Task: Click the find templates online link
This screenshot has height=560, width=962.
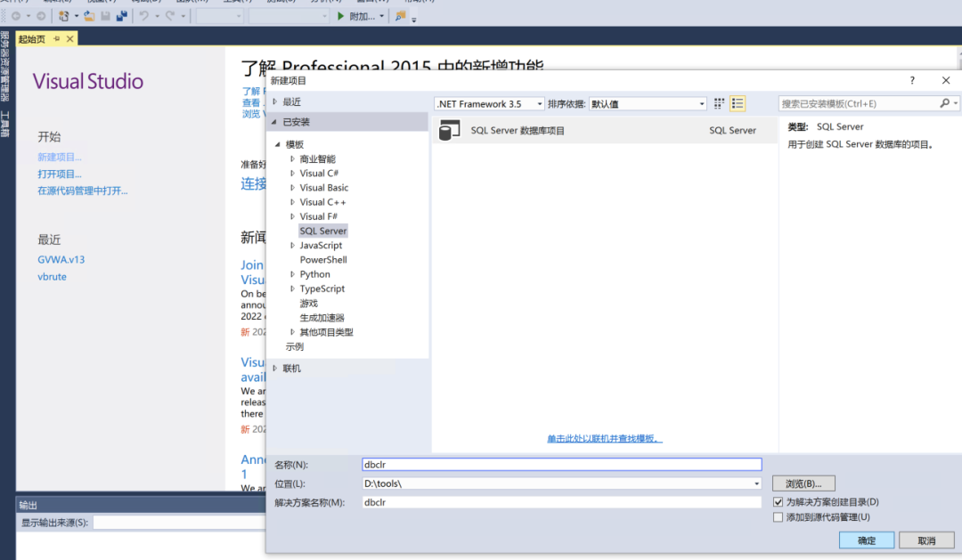Action: click(x=605, y=439)
